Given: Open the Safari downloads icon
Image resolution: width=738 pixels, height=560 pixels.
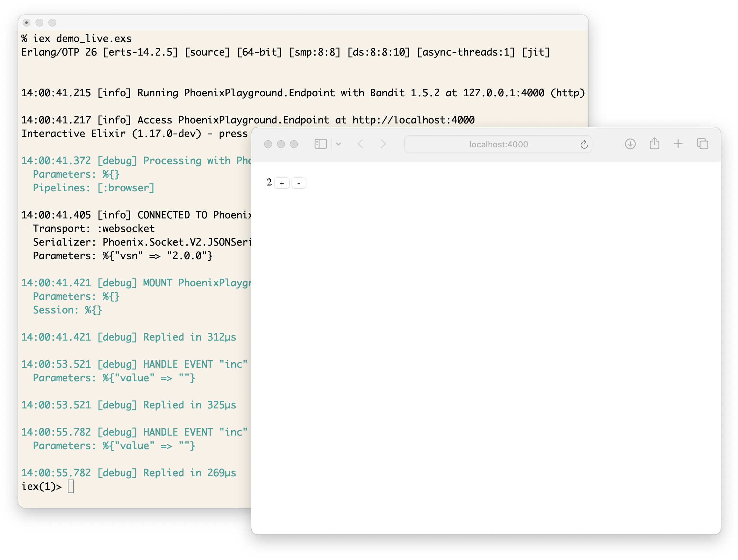Looking at the screenshot, I should click(630, 144).
